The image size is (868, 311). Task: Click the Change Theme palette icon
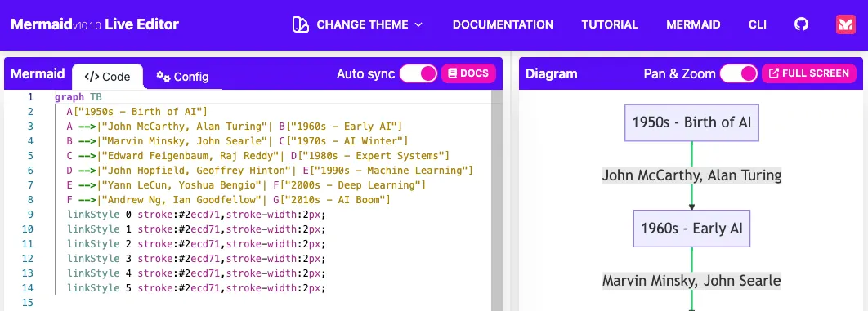point(300,24)
